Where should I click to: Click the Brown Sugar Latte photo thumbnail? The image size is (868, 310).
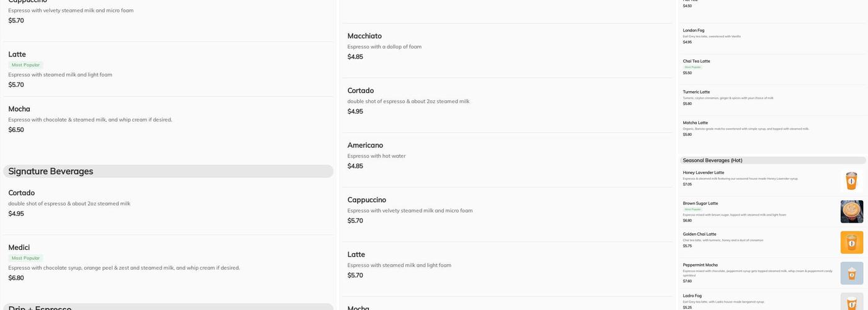click(x=851, y=211)
